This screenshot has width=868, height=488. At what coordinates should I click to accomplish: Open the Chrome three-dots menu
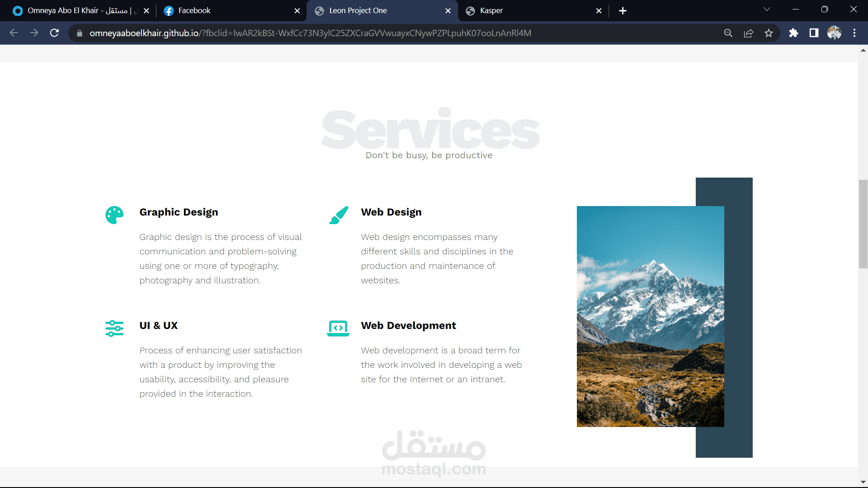pos(854,33)
